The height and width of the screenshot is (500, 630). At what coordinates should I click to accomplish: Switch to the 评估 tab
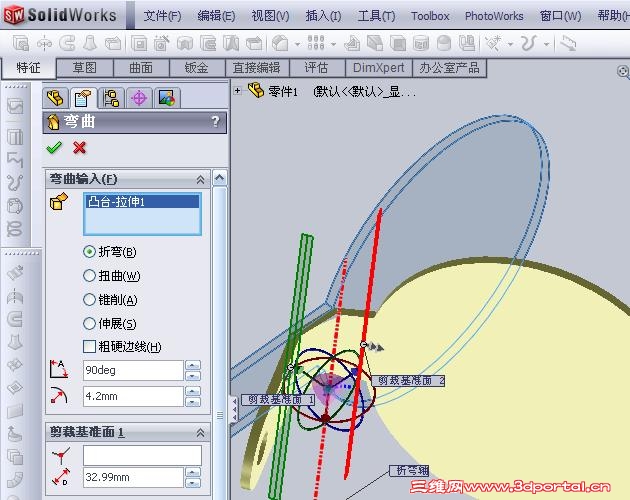tap(317, 68)
